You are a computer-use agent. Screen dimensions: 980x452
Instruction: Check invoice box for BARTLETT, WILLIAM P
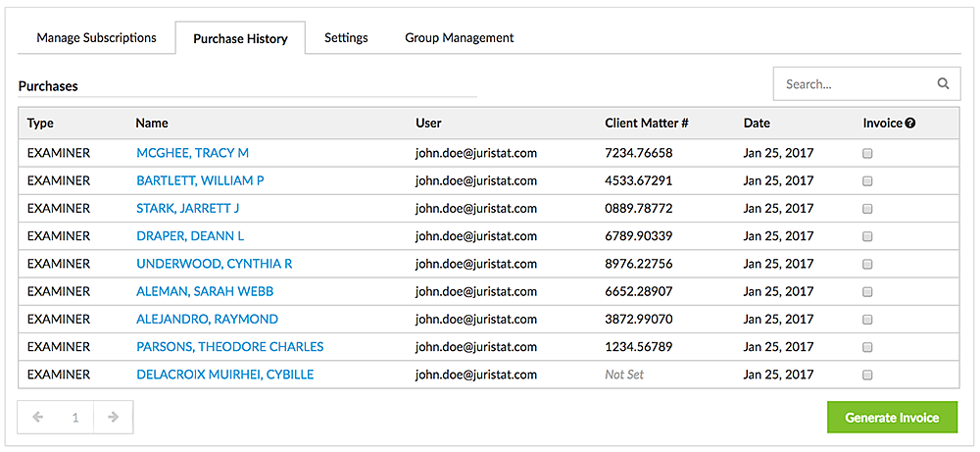coord(867,181)
